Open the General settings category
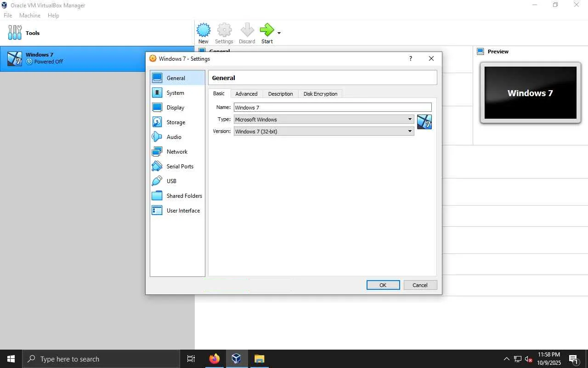 pos(177,78)
